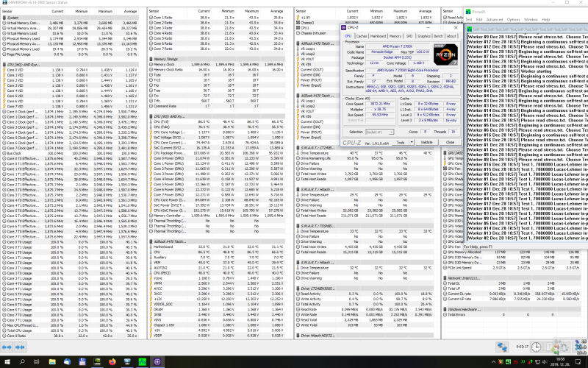Select the +12V voltage row

(x=216, y=299)
